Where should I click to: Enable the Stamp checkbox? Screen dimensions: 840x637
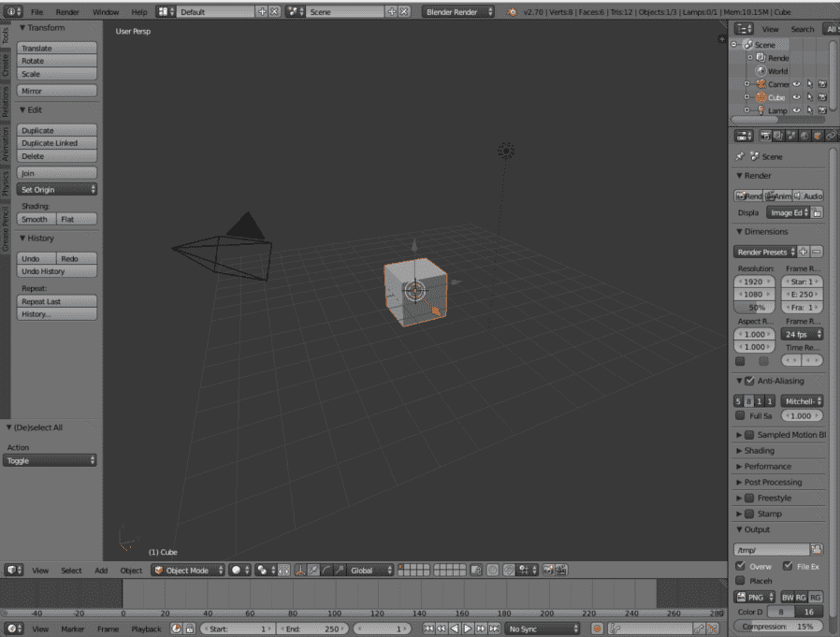pos(749,514)
